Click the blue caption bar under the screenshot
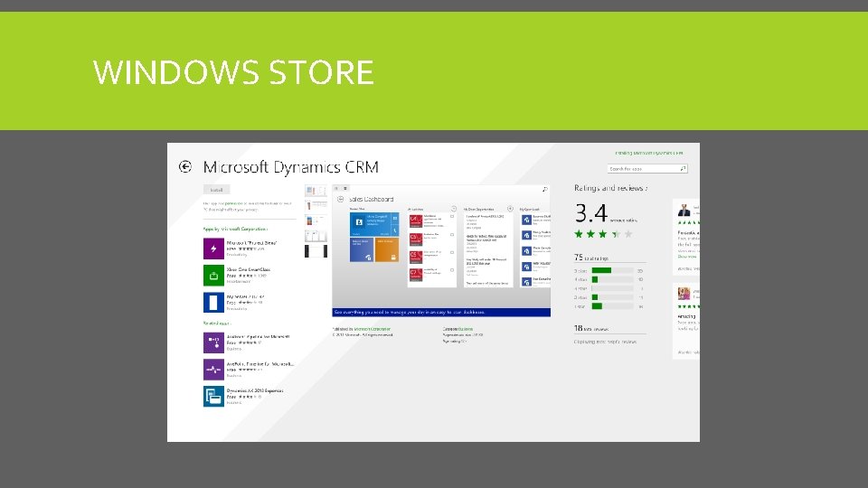 441,313
